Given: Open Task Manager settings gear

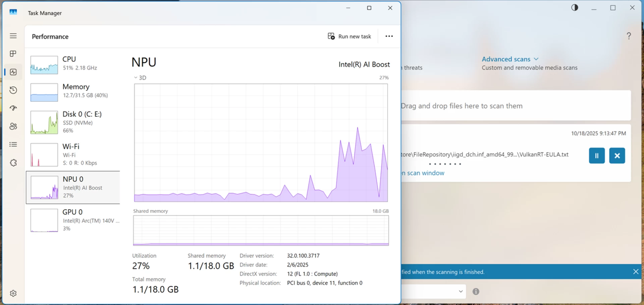Looking at the screenshot, I should coord(13,293).
